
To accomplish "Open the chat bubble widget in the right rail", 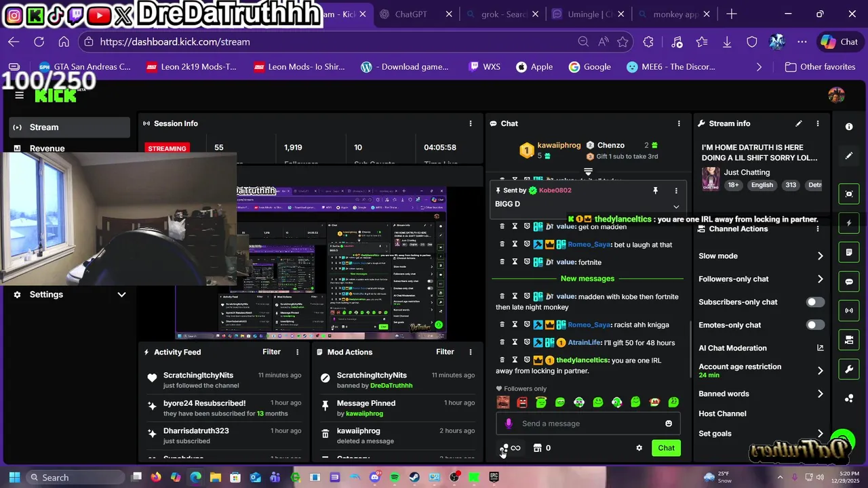I will click(x=849, y=281).
